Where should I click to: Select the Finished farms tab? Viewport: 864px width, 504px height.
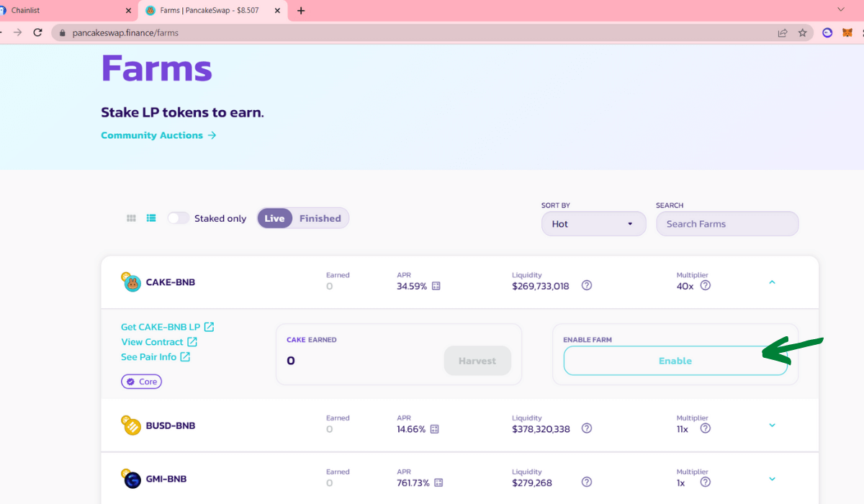pyautogui.click(x=320, y=218)
